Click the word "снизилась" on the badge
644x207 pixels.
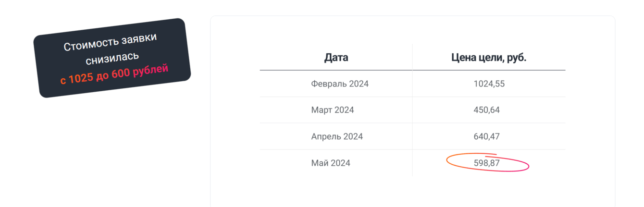[112, 58]
